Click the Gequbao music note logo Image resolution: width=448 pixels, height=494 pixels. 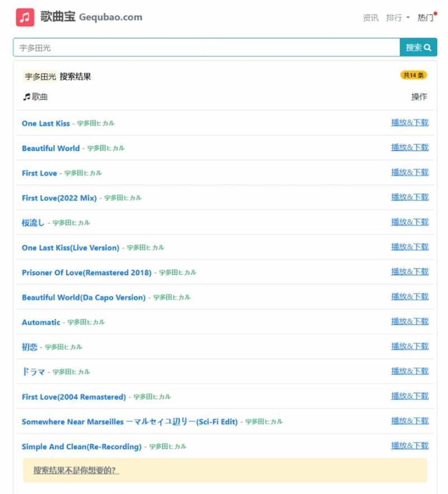[x=25, y=17]
